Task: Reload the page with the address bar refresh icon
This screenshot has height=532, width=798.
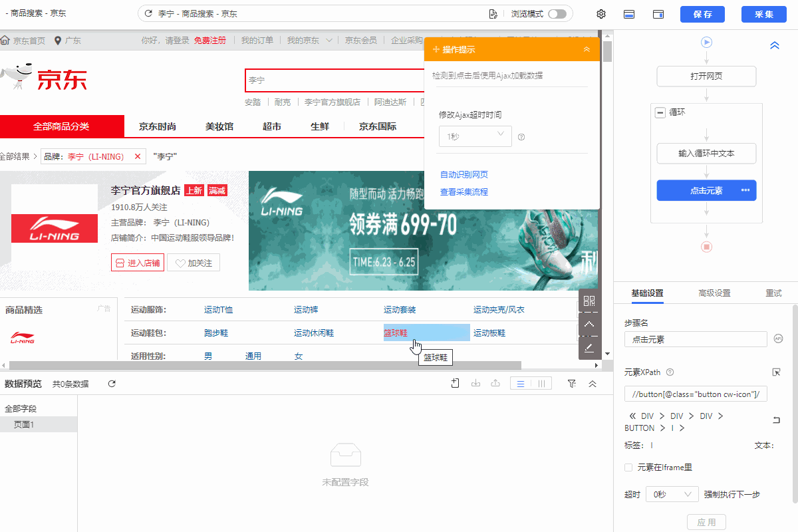Action: tap(148, 14)
